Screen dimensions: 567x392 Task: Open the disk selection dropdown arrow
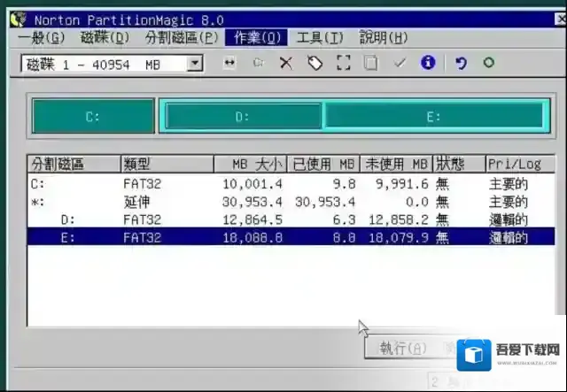click(195, 64)
